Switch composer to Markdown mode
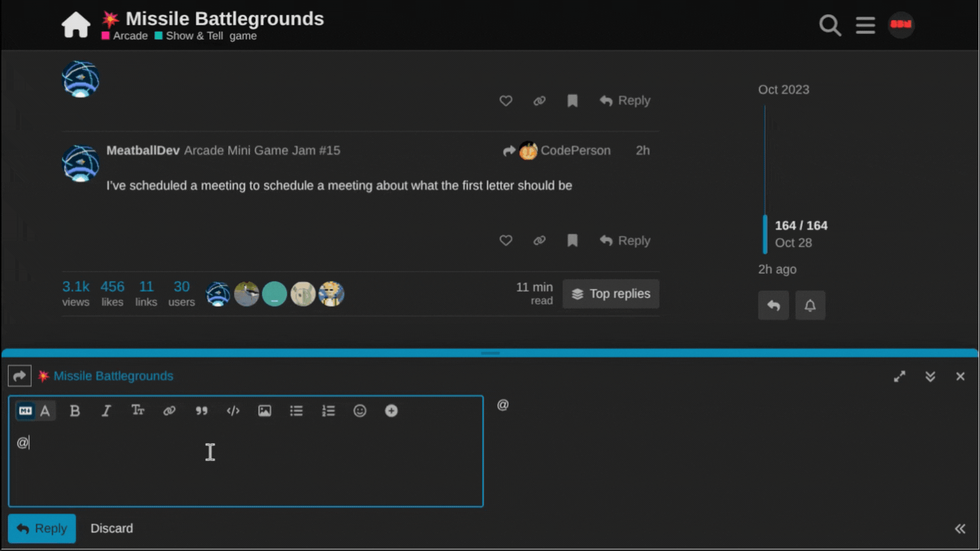This screenshot has width=980, height=551. (x=26, y=411)
